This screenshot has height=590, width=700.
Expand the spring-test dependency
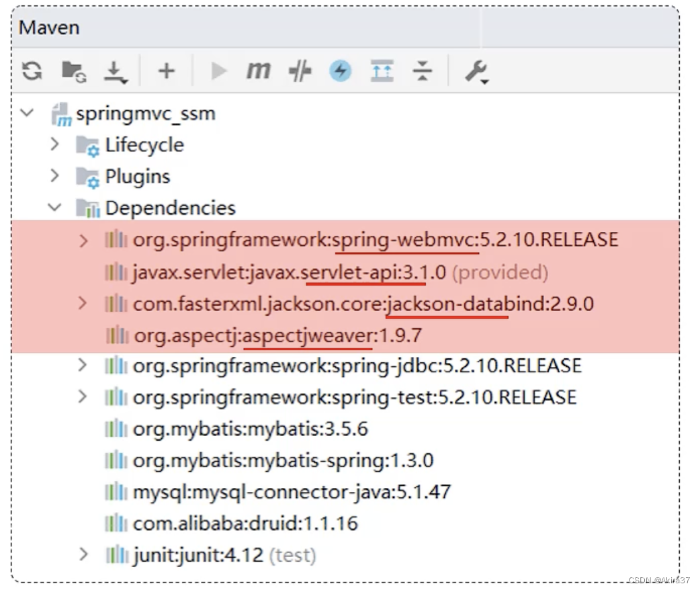coord(82,396)
